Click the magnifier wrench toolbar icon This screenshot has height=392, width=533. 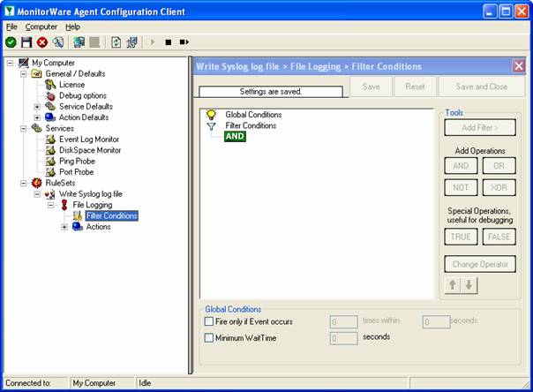pyautogui.click(x=57, y=42)
